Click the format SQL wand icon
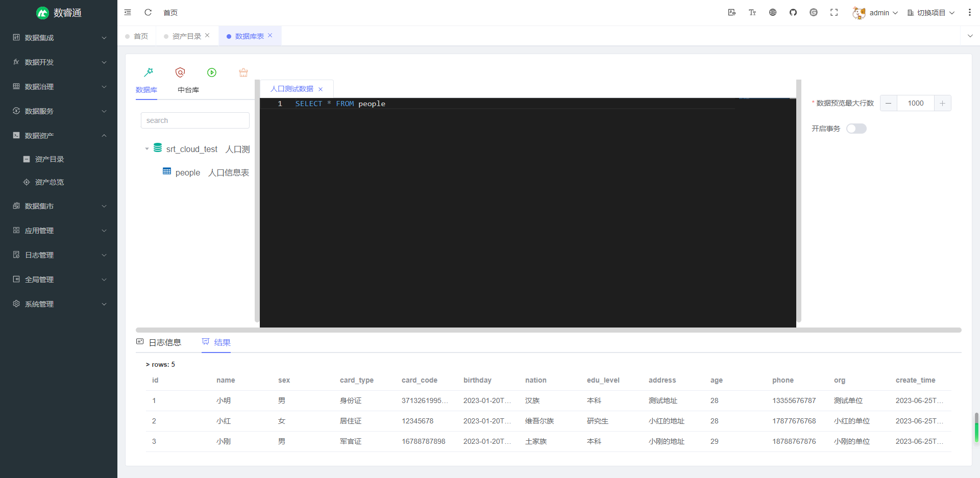 [x=149, y=72]
